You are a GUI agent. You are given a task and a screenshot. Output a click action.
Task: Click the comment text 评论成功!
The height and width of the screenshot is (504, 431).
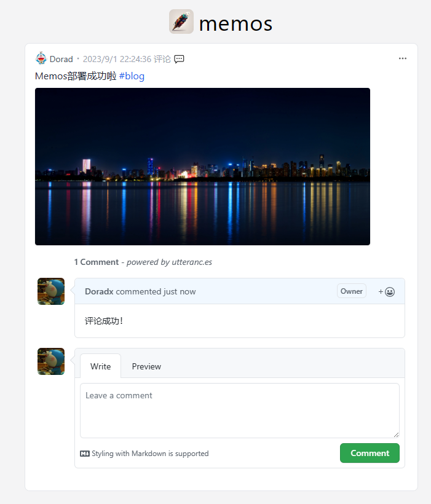pyautogui.click(x=104, y=321)
